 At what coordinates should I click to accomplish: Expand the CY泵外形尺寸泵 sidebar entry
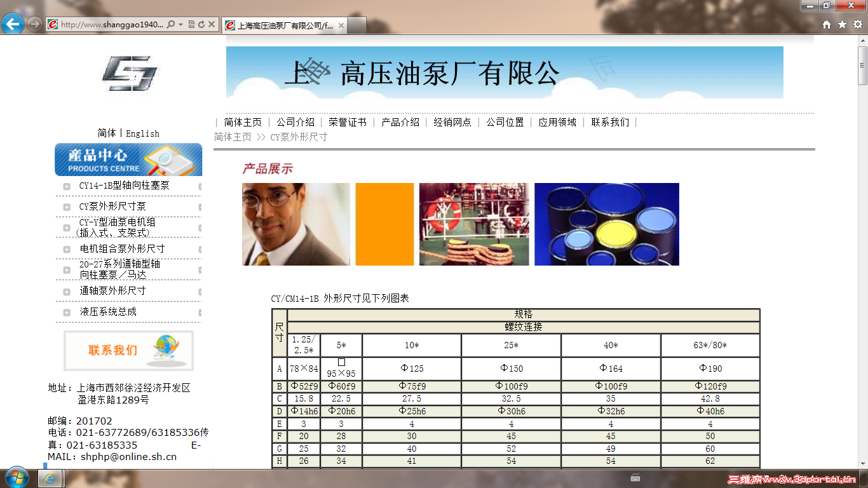tap(65, 207)
